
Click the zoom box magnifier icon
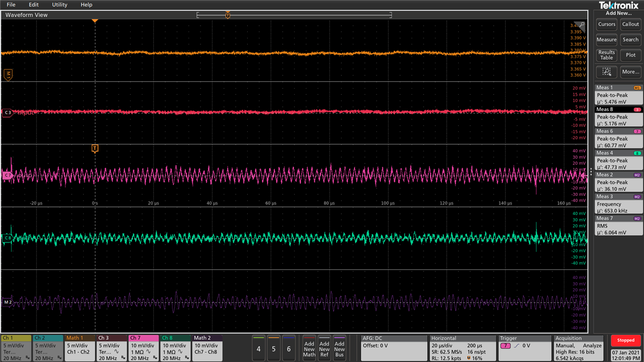pyautogui.click(x=606, y=72)
